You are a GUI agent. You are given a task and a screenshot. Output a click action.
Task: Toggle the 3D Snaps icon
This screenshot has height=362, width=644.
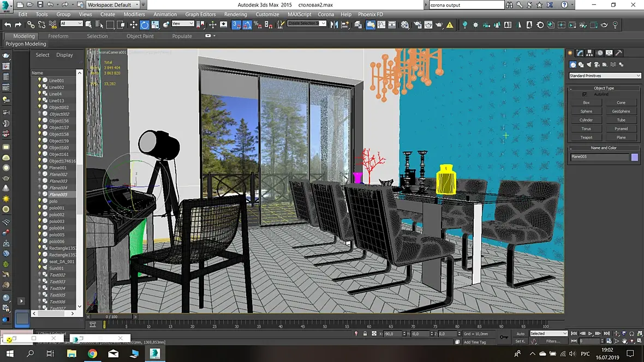coord(236,25)
